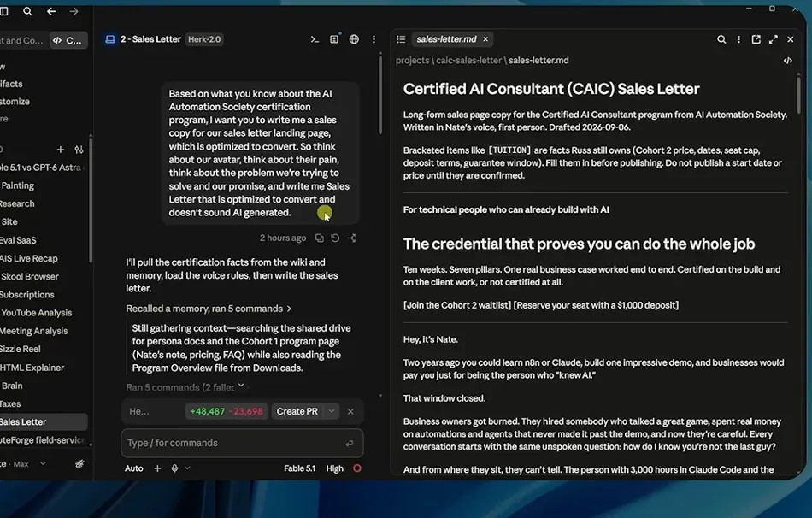
Task: Copy the user message with copy icon
Action: (320, 238)
